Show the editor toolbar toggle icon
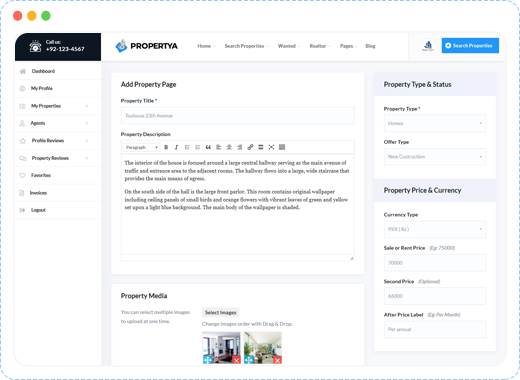The width and height of the screenshot is (520, 380). (282, 147)
